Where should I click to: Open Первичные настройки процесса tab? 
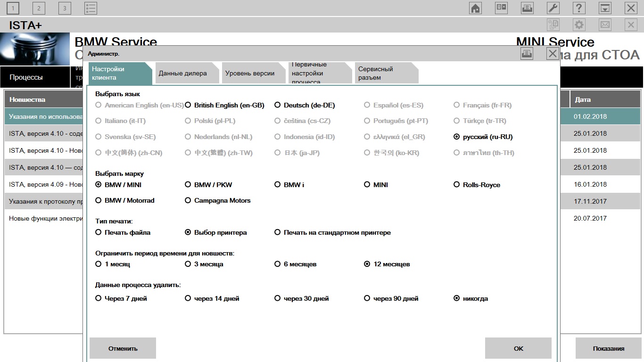coord(320,74)
